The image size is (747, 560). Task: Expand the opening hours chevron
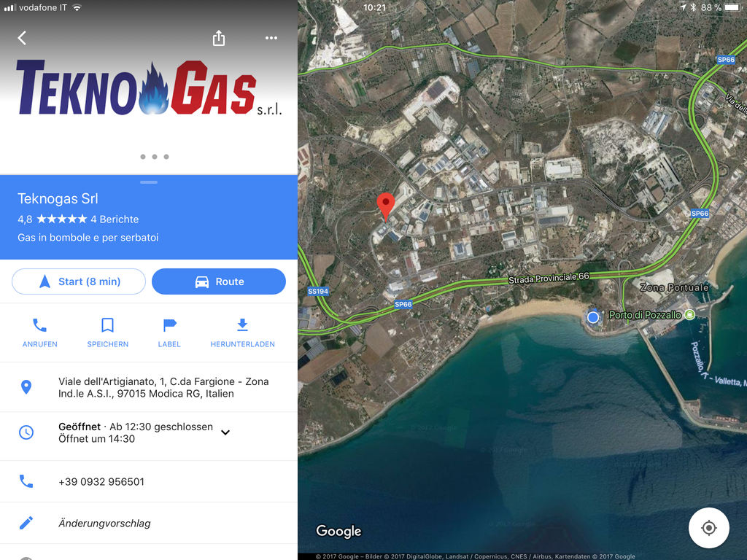(x=225, y=432)
